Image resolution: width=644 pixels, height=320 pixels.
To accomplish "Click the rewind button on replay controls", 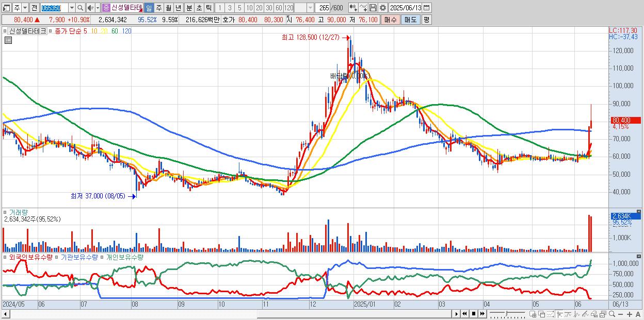I will [464, 314].
